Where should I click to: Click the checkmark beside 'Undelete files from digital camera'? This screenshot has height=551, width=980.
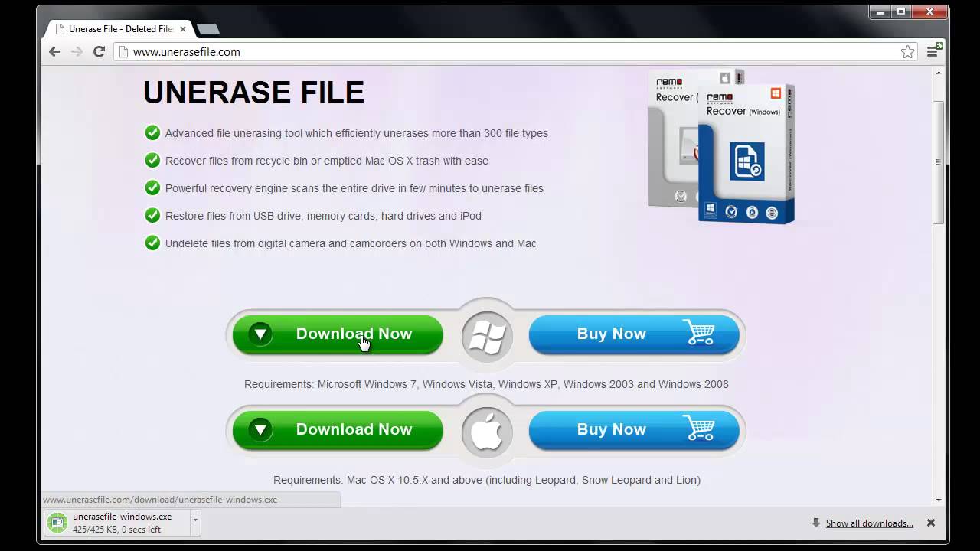click(x=152, y=243)
